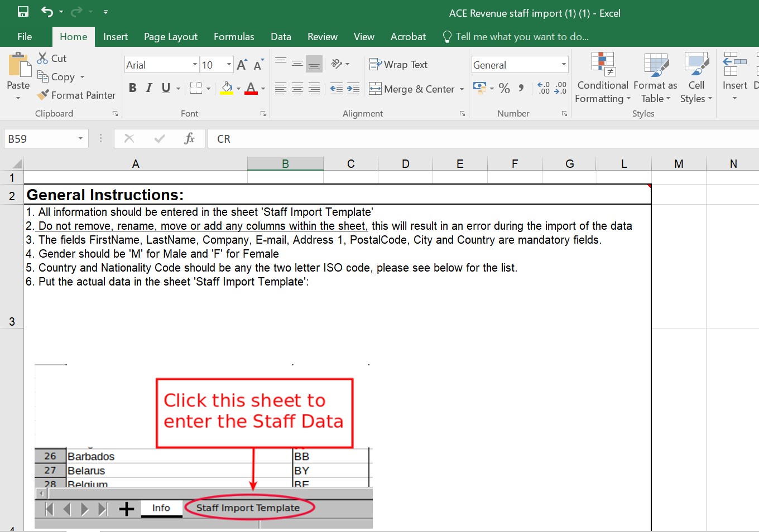The height and width of the screenshot is (532, 759).
Task: Open the File menu
Action: [x=25, y=37]
